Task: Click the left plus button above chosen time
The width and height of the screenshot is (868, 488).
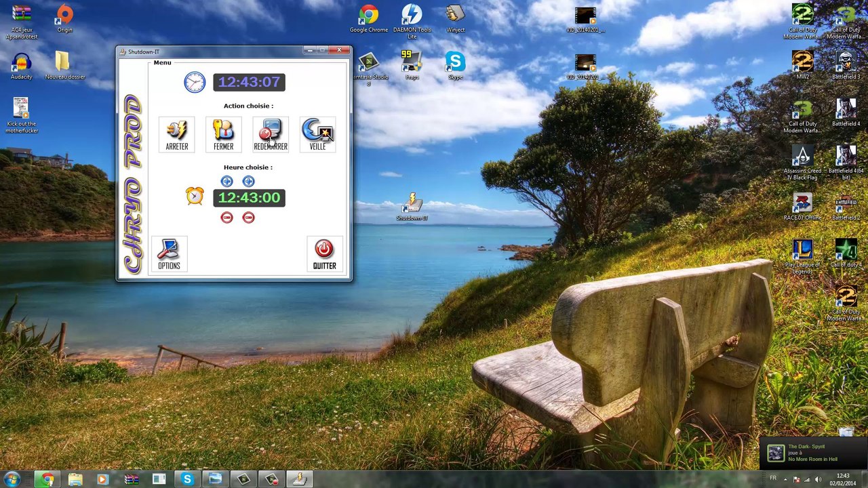Action: click(226, 181)
